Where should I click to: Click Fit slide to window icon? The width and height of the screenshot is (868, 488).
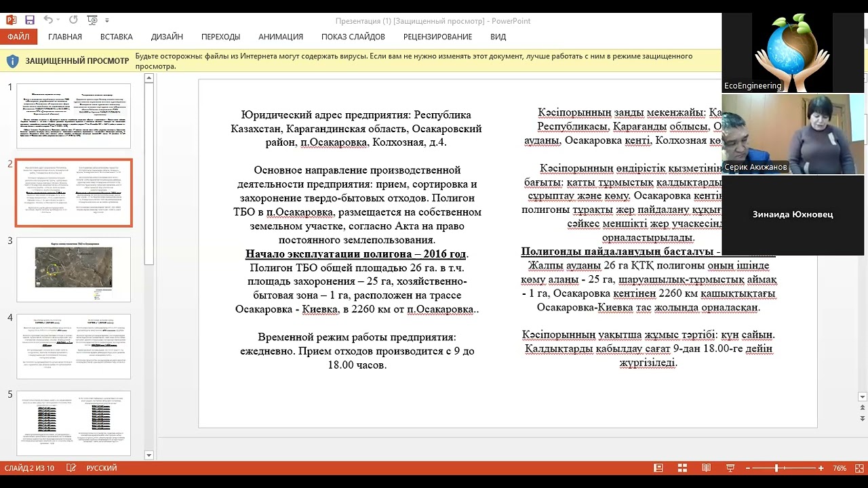pos(859,468)
